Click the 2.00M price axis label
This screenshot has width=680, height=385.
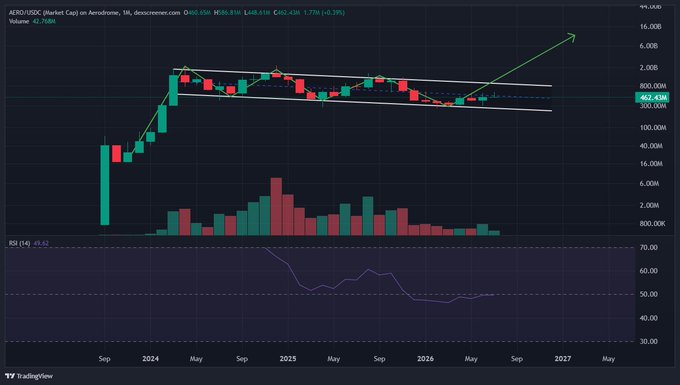[x=649, y=205]
